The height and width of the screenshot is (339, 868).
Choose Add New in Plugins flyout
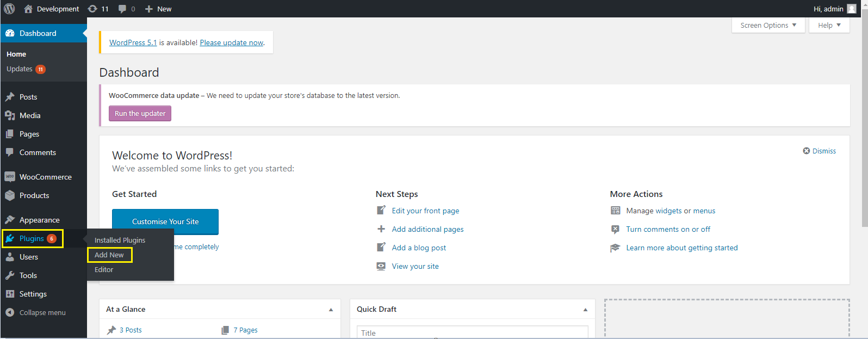109,255
